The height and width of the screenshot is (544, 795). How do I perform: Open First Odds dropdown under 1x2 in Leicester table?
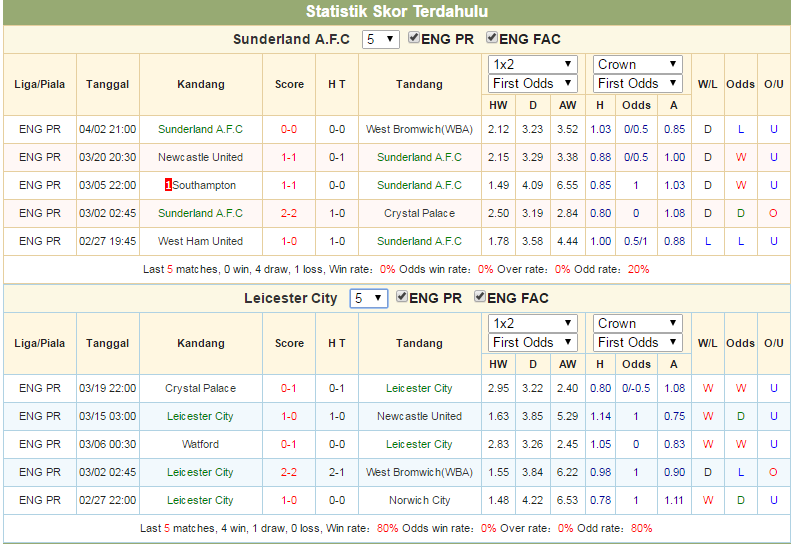533,342
